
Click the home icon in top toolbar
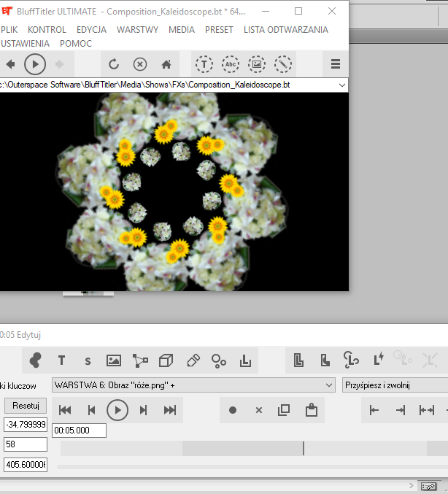(166, 64)
